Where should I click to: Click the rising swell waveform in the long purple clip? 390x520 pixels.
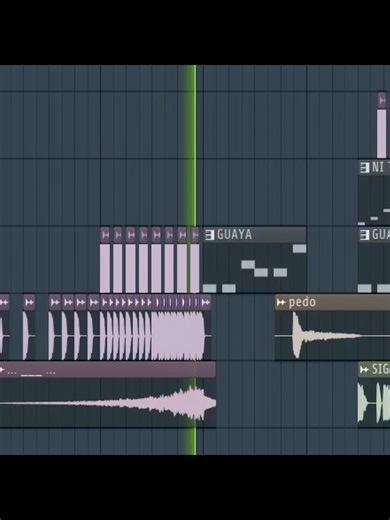[108, 403]
